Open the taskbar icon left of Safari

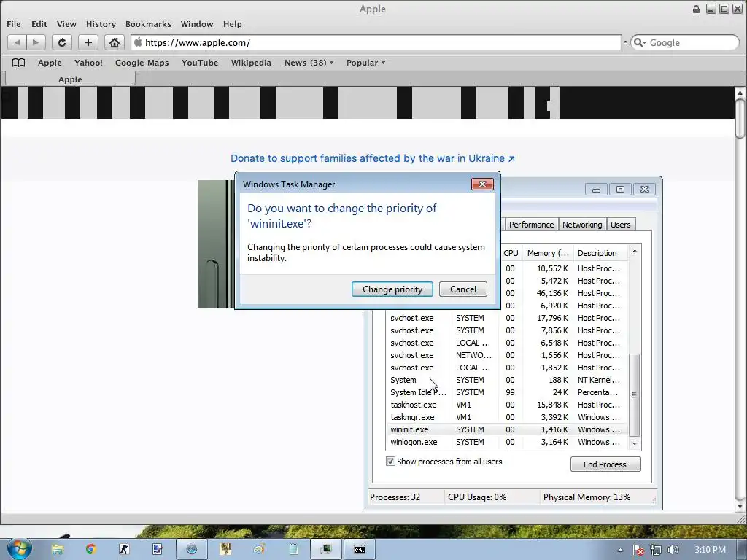pos(158,550)
